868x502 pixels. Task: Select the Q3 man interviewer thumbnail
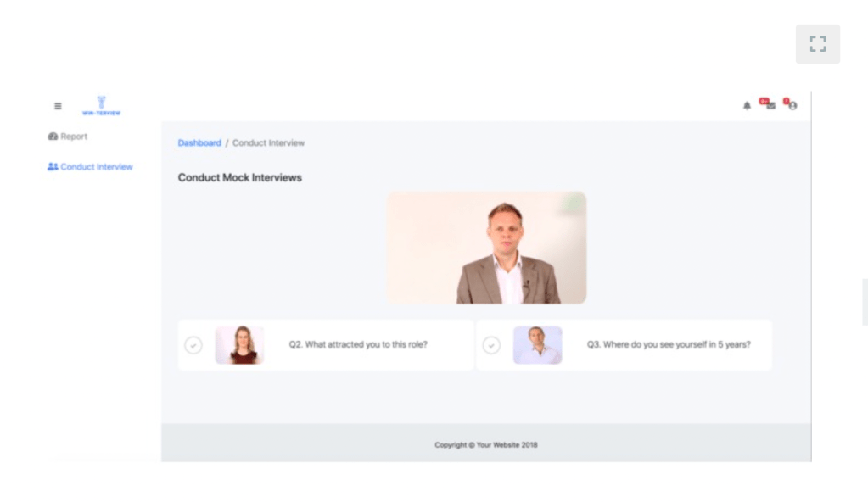point(538,345)
